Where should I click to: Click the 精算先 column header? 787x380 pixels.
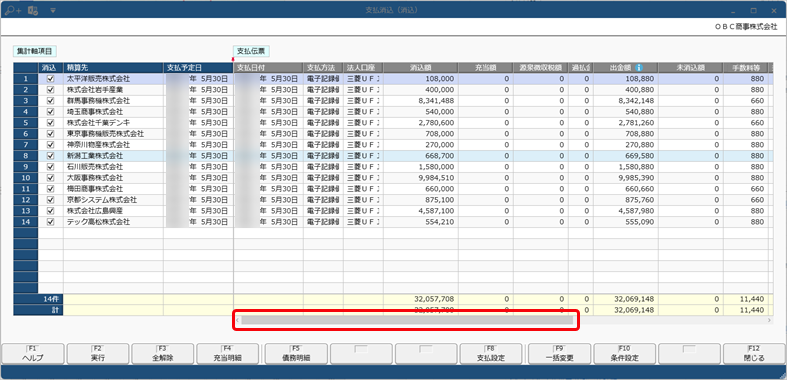(113, 68)
